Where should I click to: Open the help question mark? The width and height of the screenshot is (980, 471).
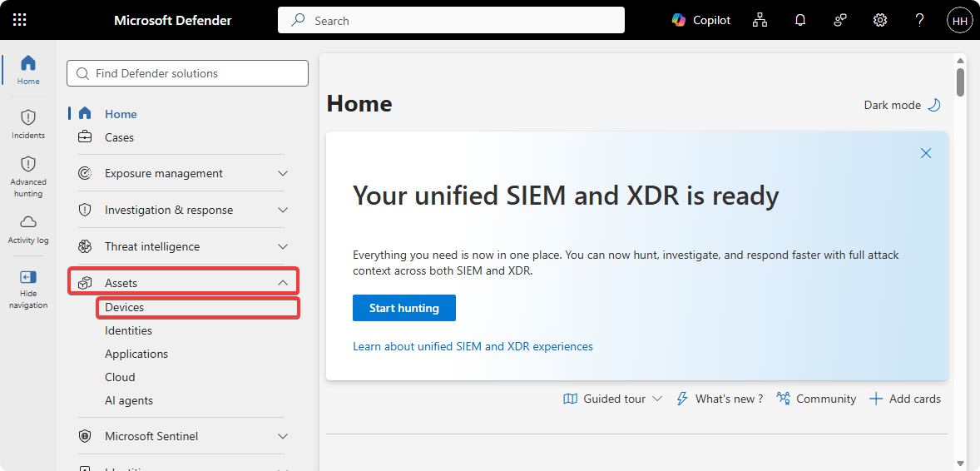point(919,20)
